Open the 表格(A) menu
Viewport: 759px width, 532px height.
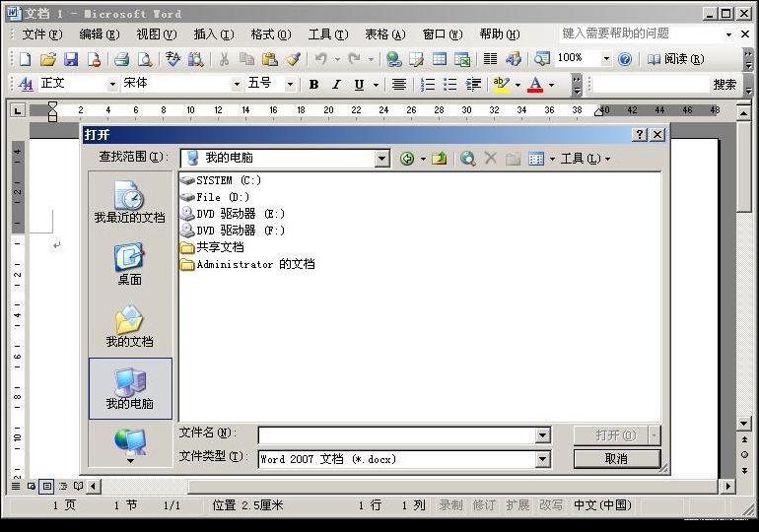384,34
